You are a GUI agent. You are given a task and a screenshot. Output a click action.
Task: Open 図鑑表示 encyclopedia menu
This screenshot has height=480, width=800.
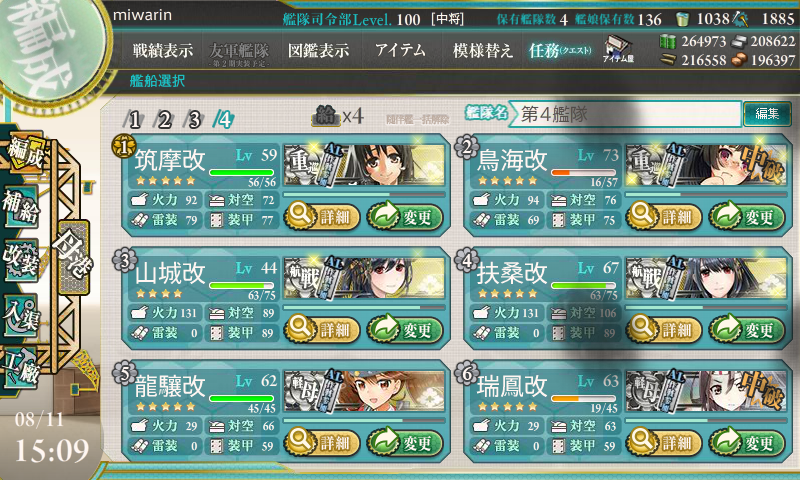tap(318, 50)
